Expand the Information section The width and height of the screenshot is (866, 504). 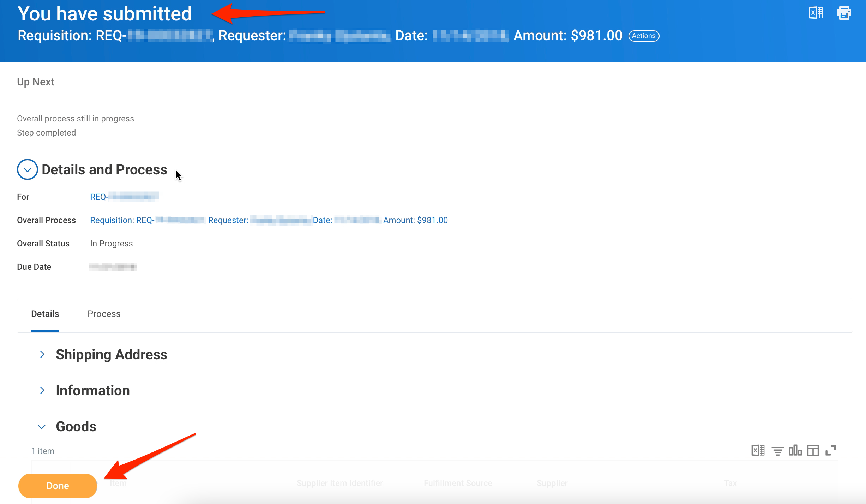(42, 390)
